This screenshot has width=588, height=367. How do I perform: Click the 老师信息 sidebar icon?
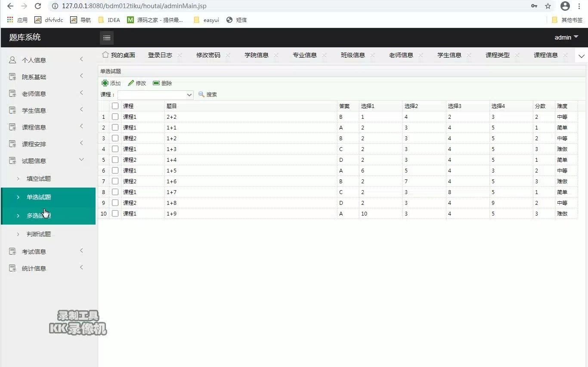click(13, 93)
